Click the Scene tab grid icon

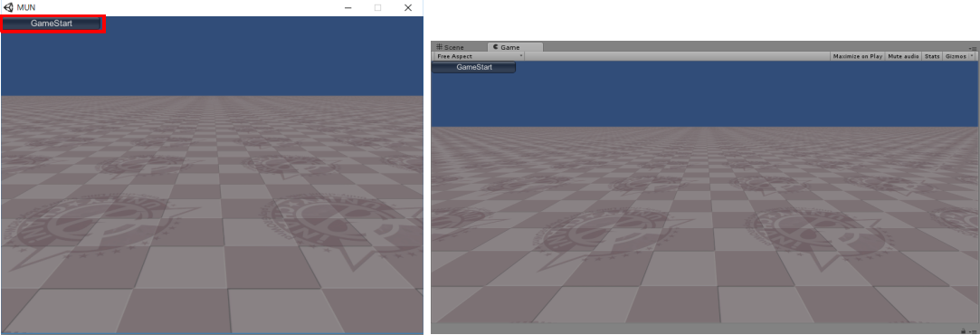click(x=440, y=47)
